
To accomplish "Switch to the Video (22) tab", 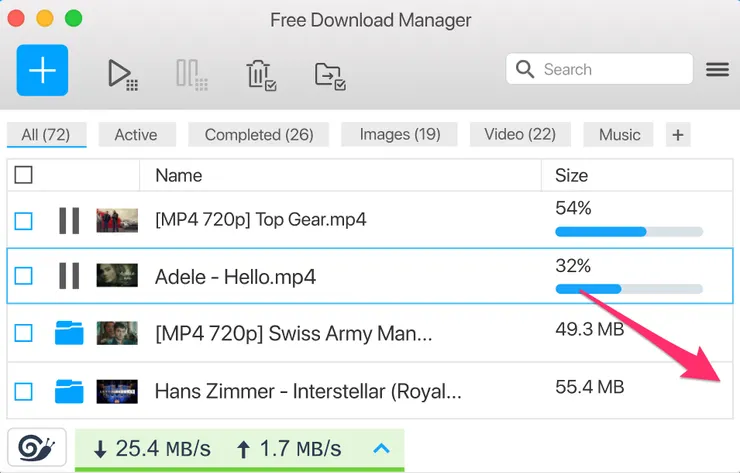I will [x=520, y=135].
